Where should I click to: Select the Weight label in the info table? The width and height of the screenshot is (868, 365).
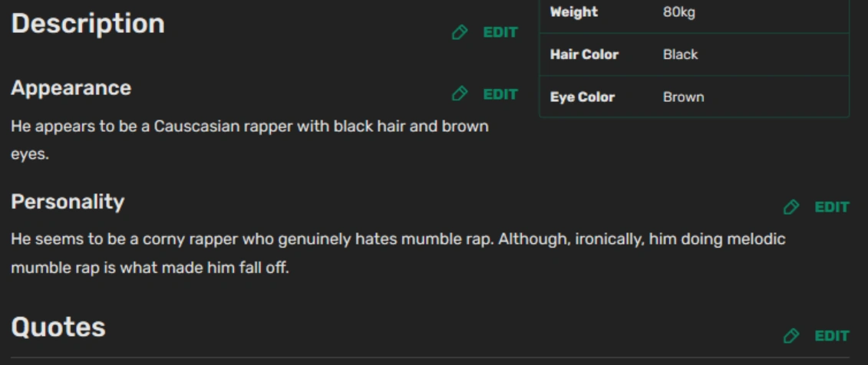pos(574,12)
